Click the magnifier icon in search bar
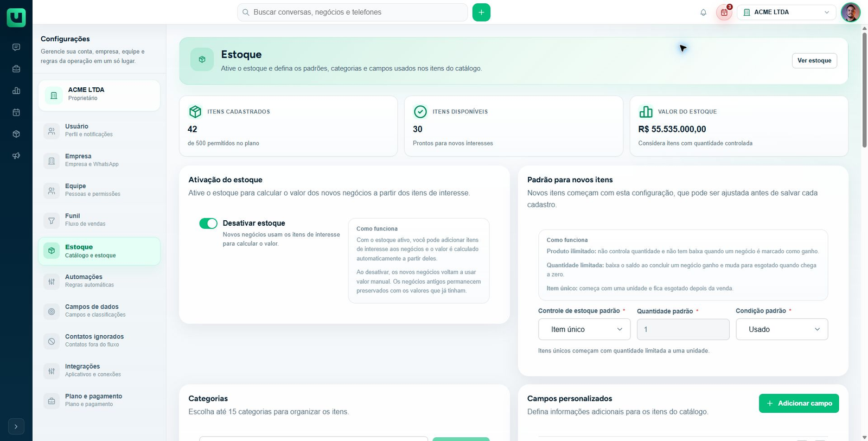 (246, 12)
